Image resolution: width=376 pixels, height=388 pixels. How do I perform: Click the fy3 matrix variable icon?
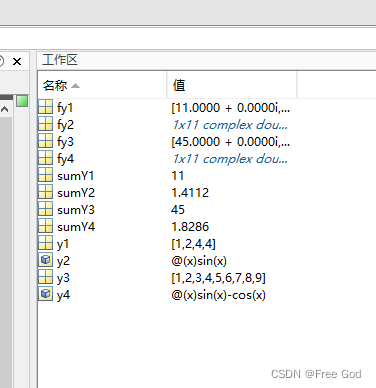point(45,141)
